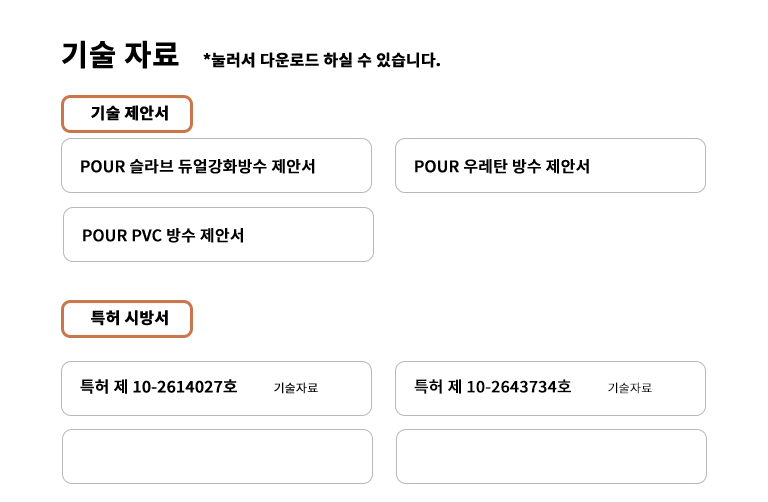Click 기술자료 label beside patent 10-2643734
This screenshot has width=768, height=502.
point(630,388)
